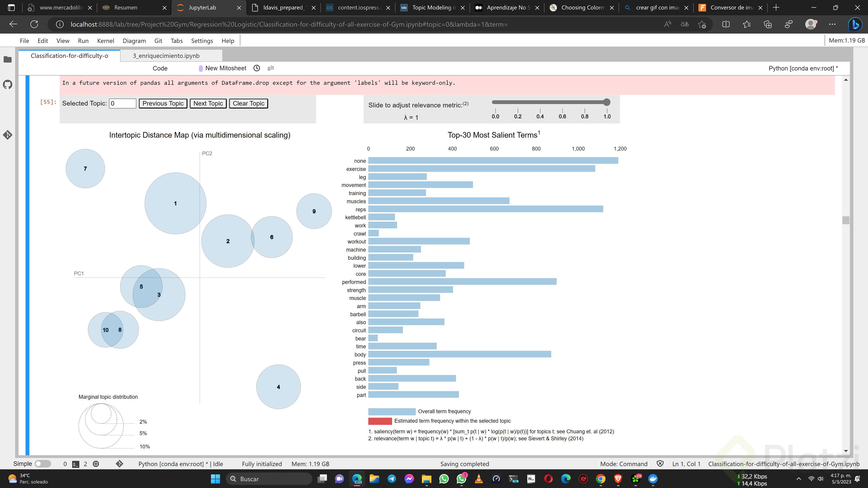This screenshot has width=868, height=488.
Task: Open the GitHub sidebar panel
Action: (7, 85)
